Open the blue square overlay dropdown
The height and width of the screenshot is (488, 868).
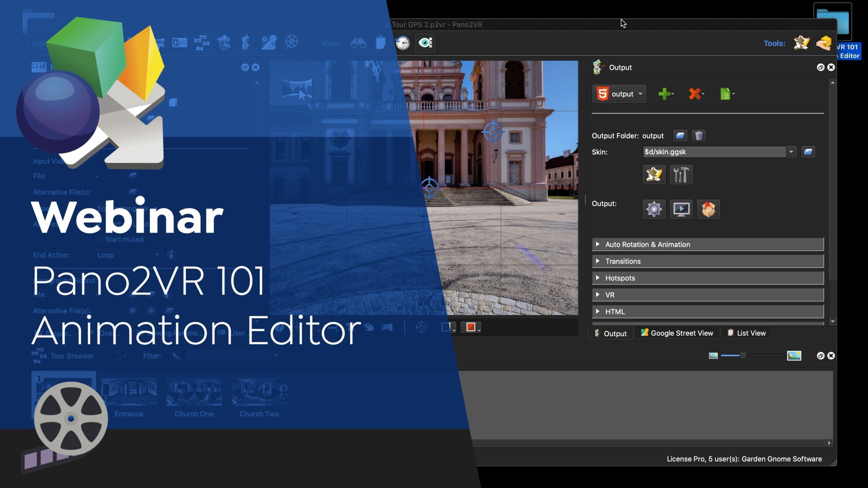tap(448, 327)
